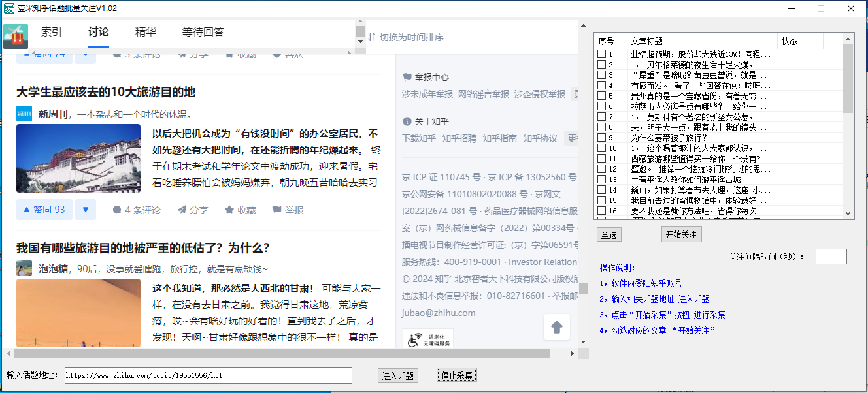
Task: Click the 停止采集 button
Action: point(457,375)
